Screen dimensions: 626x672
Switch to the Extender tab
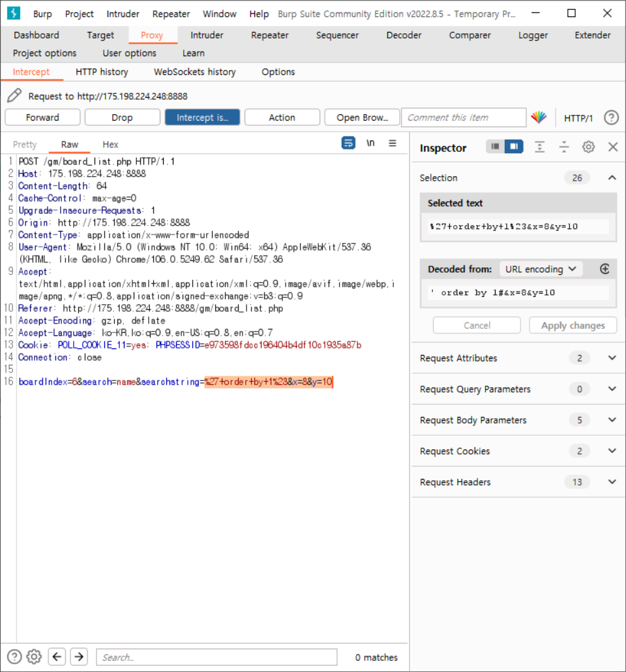593,35
